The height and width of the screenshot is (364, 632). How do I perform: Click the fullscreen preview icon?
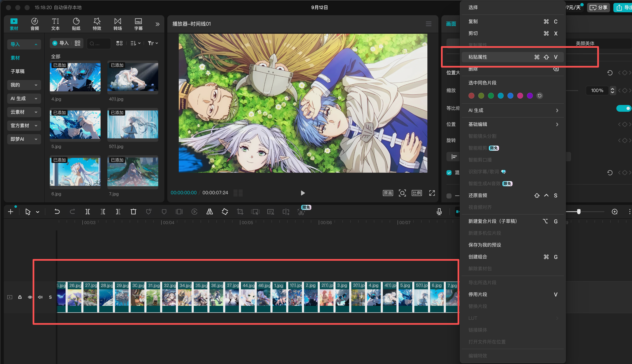click(432, 193)
